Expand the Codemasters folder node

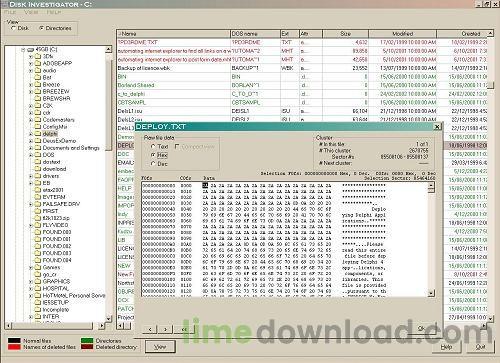[x=31, y=120]
